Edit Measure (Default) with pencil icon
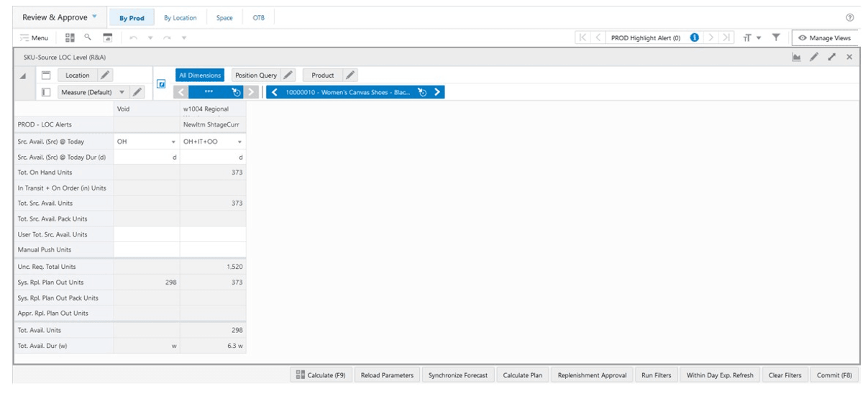 coord(137,92)
